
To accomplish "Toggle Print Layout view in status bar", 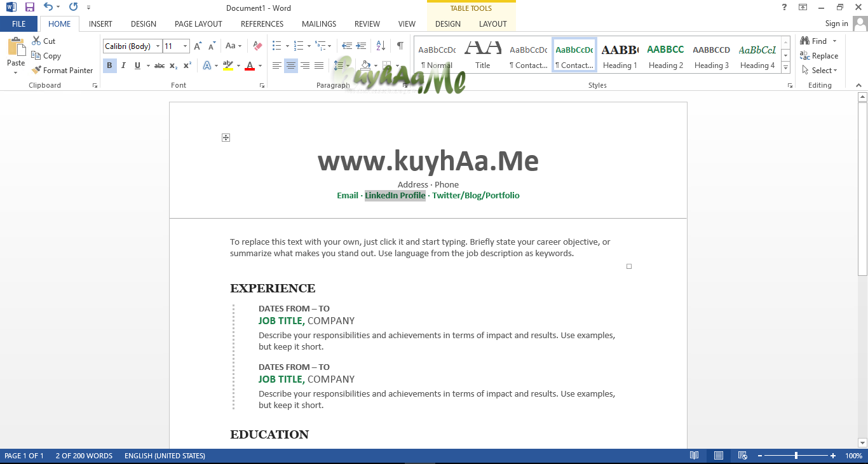I will point(719,456).
